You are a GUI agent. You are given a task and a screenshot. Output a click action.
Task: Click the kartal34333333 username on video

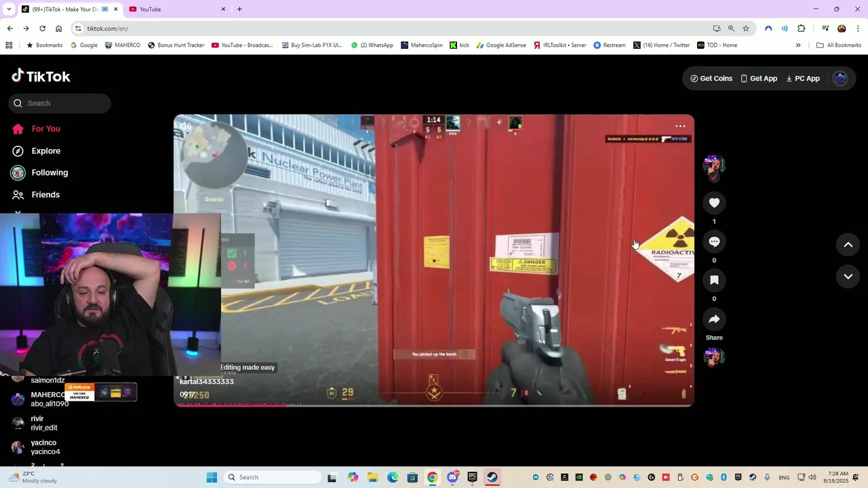(207, 382)
